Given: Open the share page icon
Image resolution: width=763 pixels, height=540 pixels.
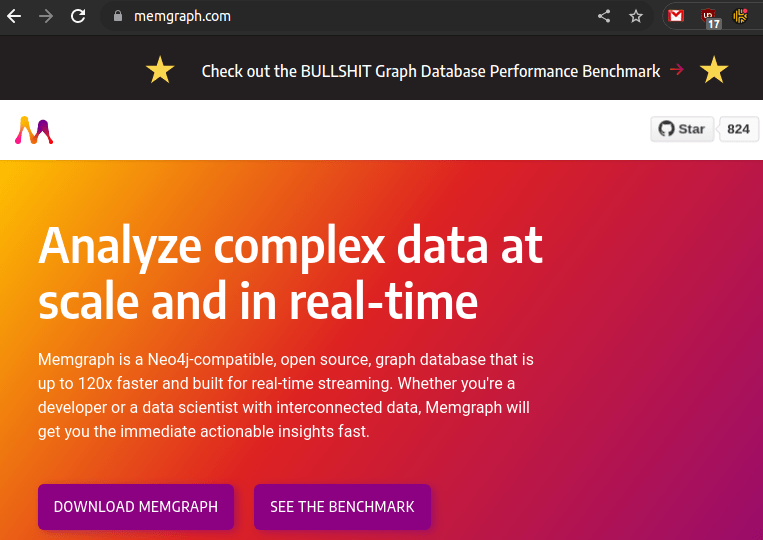Looking at the screenshot, I should tap(604, 16).
